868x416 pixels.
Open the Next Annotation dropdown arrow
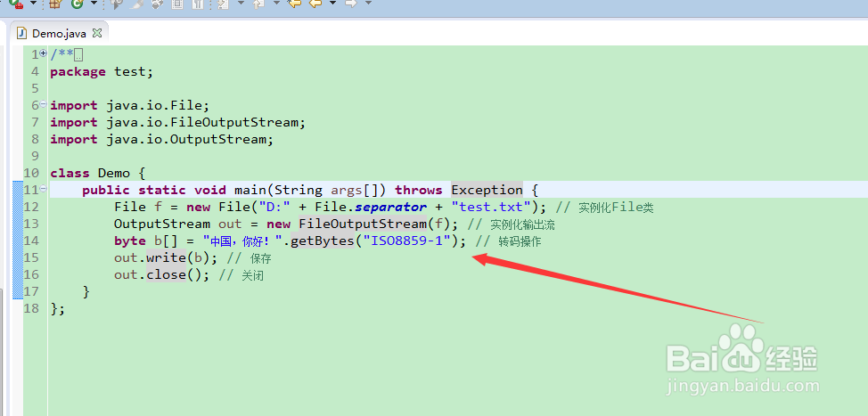click(241, 3)
